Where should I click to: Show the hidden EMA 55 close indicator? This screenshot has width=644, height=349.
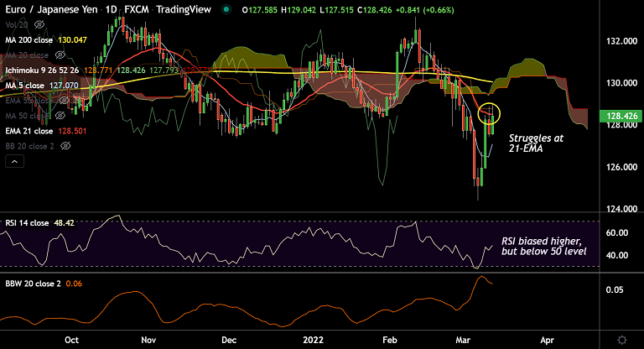[64, 101]
